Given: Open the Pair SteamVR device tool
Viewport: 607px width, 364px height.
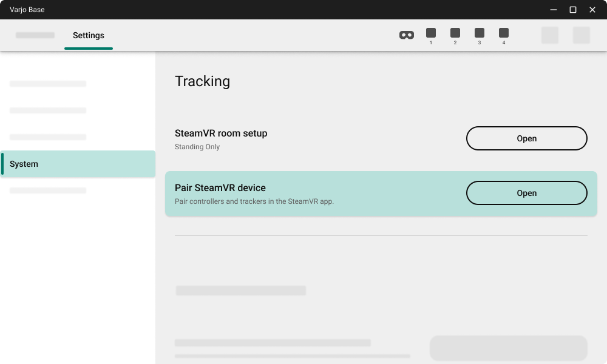Looking at the screenshot, I should (526, 193).
